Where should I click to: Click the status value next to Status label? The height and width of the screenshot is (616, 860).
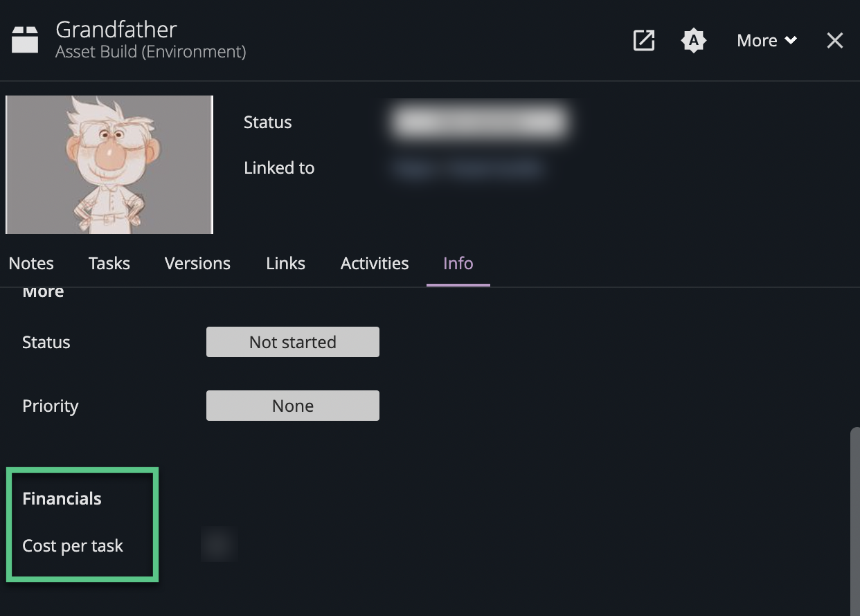[480, 121]
